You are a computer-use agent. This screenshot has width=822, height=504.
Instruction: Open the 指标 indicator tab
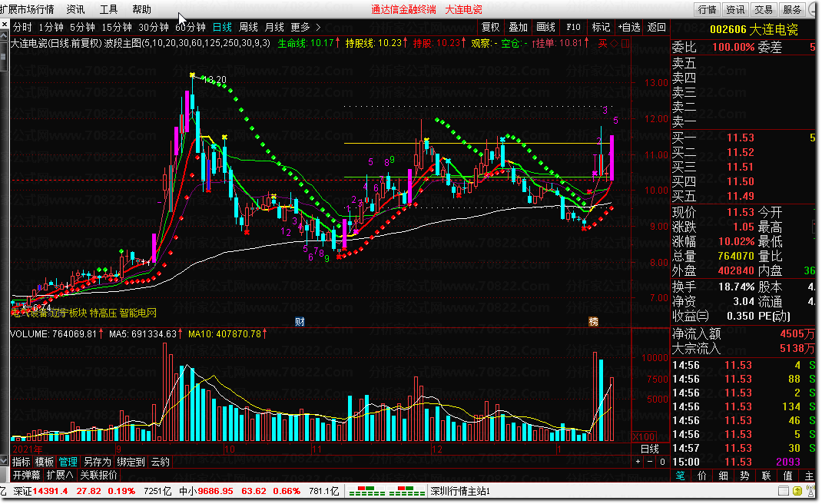click(x=22, y=462)
